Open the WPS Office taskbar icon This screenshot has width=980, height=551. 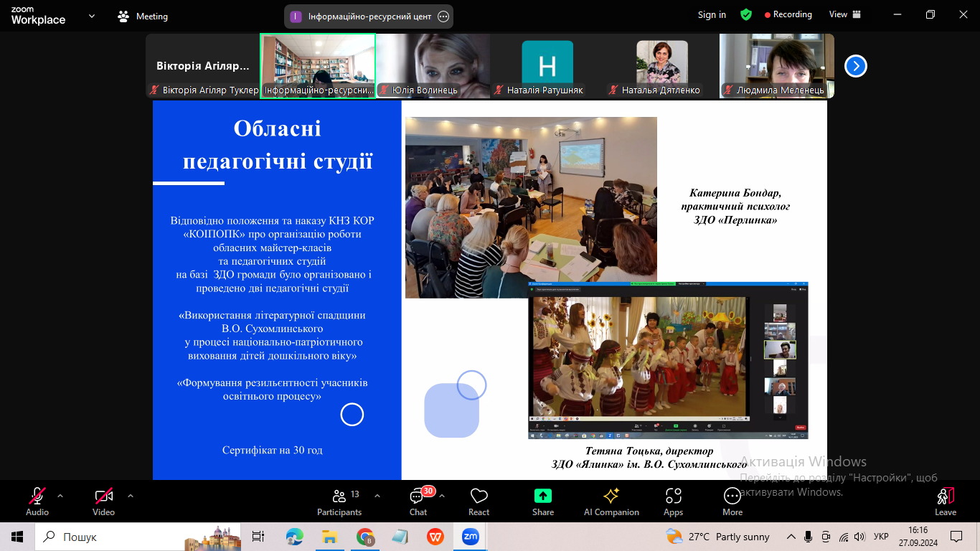tap(435, 537)
